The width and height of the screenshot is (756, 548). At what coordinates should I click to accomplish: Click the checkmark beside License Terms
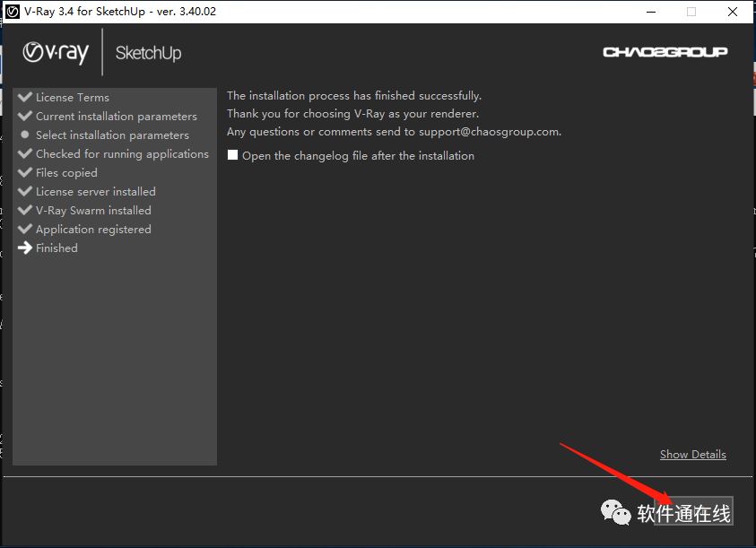(x=24, y=97)
